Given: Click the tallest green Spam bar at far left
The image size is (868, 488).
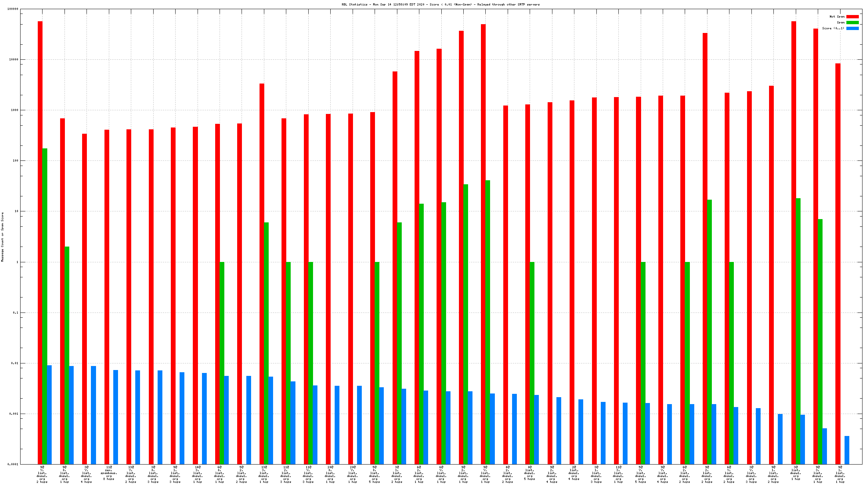Looking at the screenshot, I should (x=45, y=306).
